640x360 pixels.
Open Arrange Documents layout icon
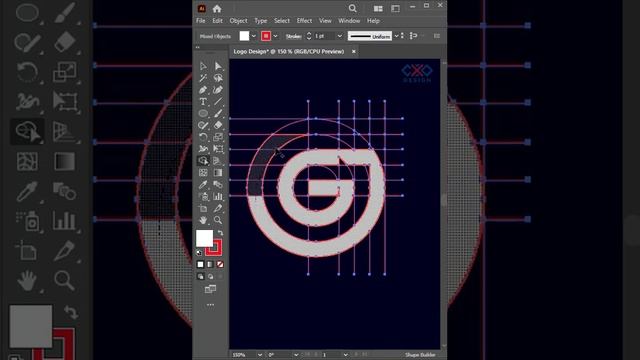(x=378, y=9)
